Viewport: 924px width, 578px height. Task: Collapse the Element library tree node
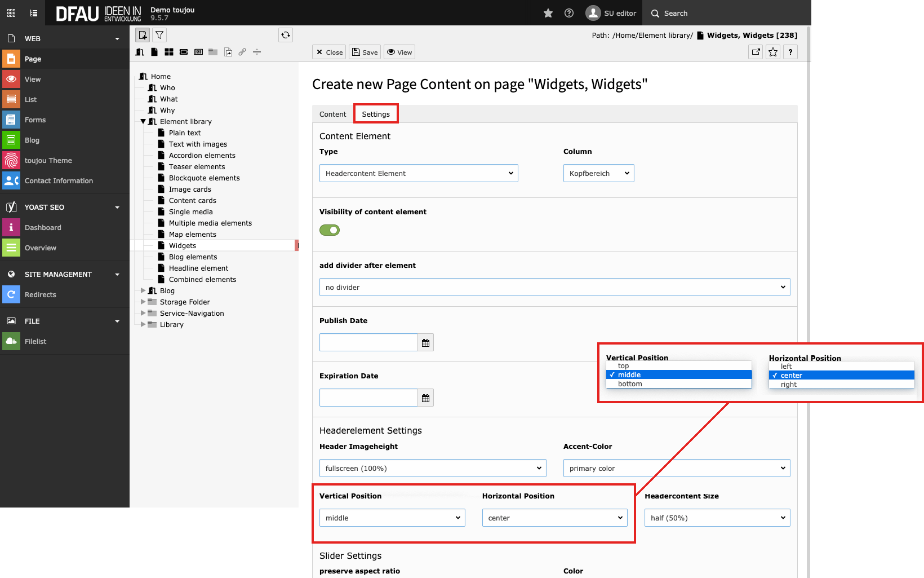click(x=143, y=121)
